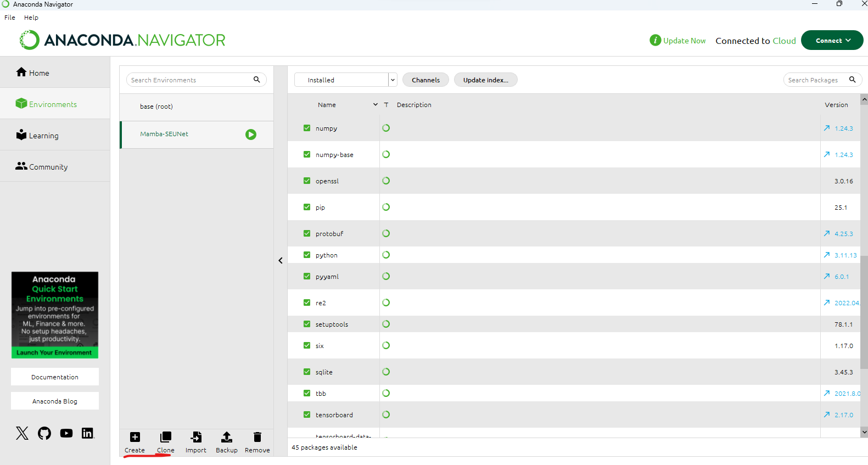Toggle the protobuf package checkbox
This screenshot has height=465, width=868.
coord(307,233)
